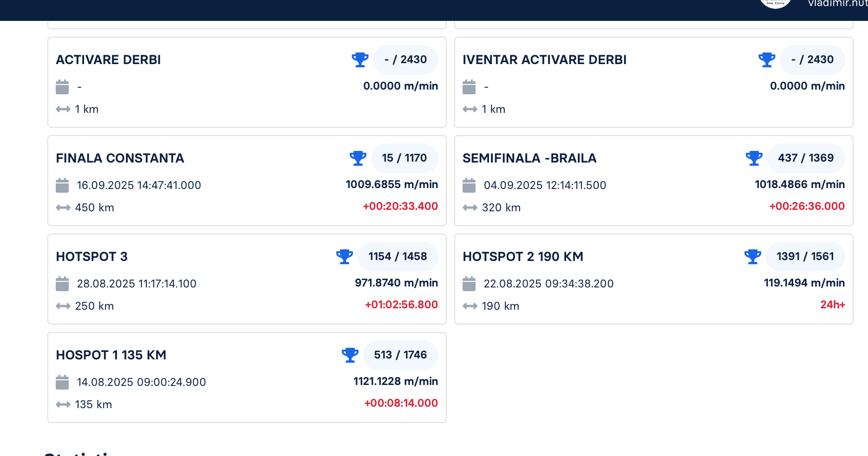Open the IVENTAR ACTIVARE DERBI race title
This screenshot has height=456, width=868.
544,60
